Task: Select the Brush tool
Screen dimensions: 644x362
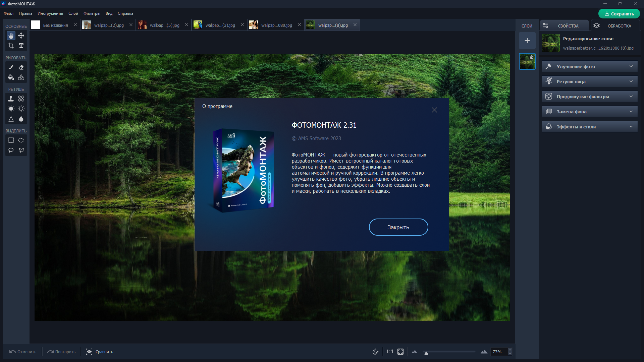Action: click(x=11, y=67)
